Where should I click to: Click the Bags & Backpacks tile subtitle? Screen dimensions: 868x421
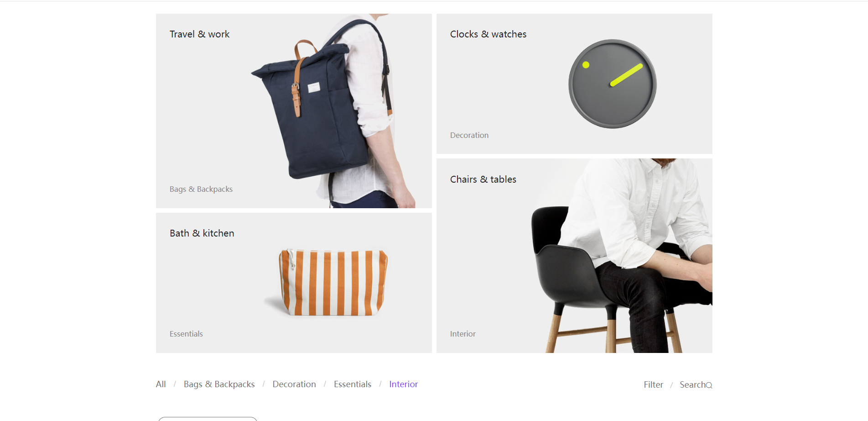point(201,189)
